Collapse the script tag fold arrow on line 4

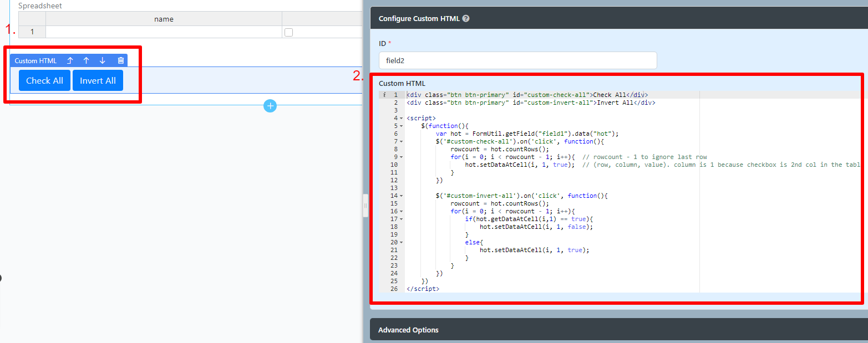(x=401, y=118)
